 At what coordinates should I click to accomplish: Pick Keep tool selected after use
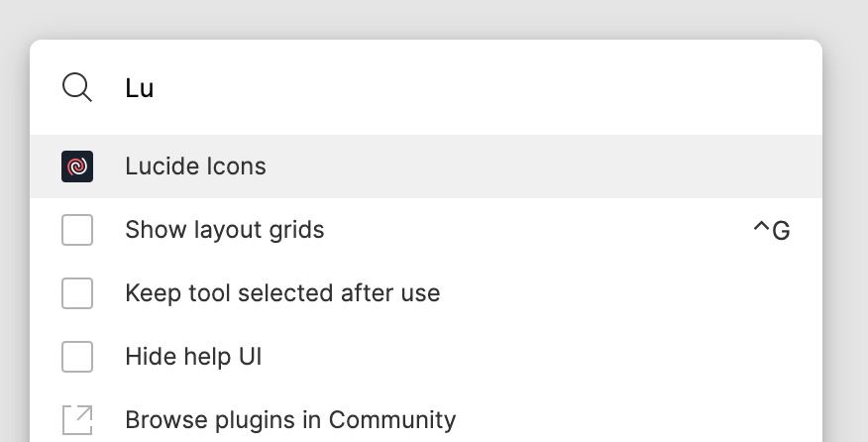click(x=282, y=293)
